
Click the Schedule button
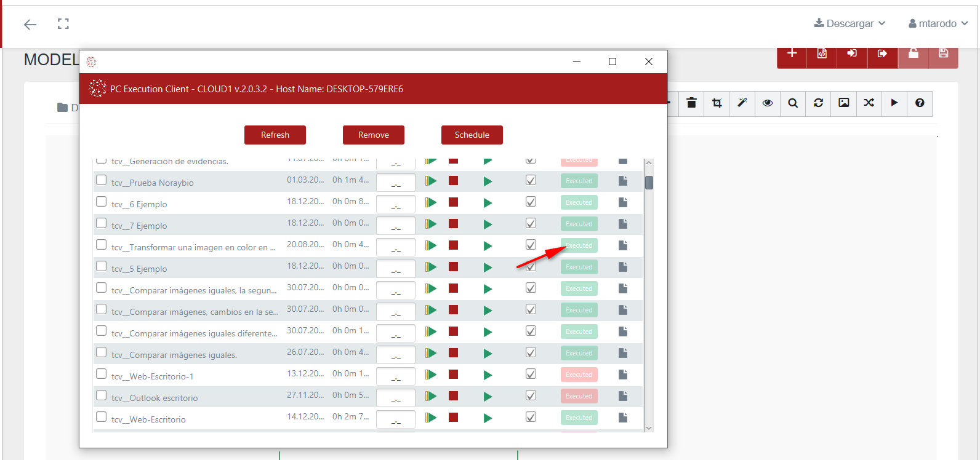(x=472, y=135)
